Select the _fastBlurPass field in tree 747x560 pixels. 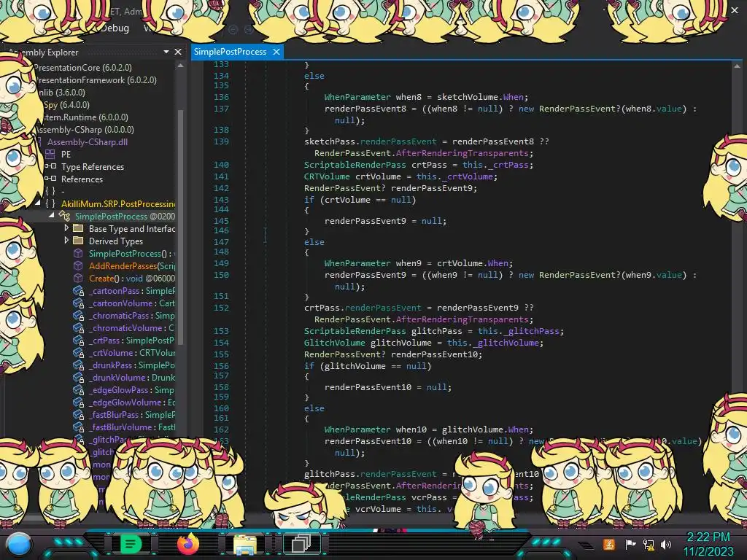tap(132, 414)
